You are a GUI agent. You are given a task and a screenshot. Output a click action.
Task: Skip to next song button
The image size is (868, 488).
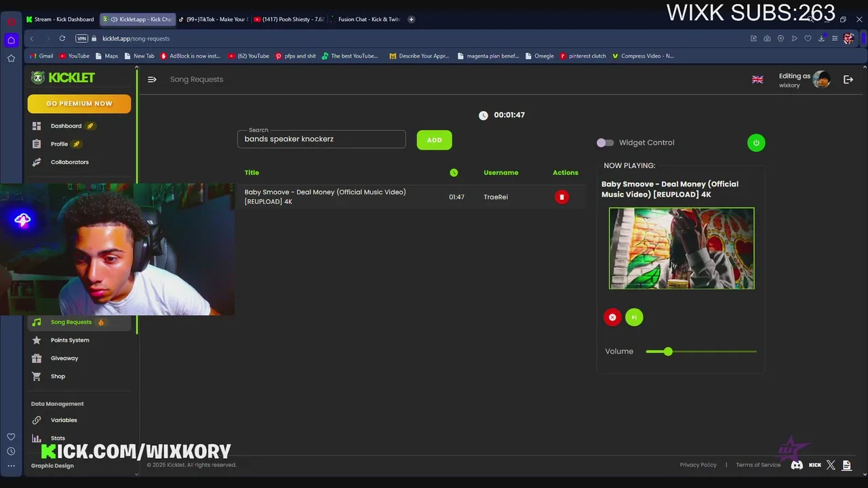click(x=634, y=317)
